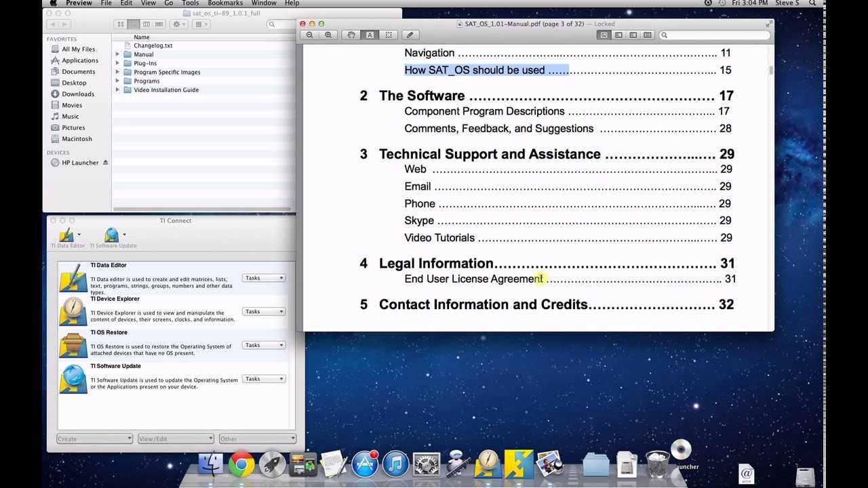Open Tasks dropdown for TI Data Editor
The image size is (868, 488).
(x=264, y=278)
